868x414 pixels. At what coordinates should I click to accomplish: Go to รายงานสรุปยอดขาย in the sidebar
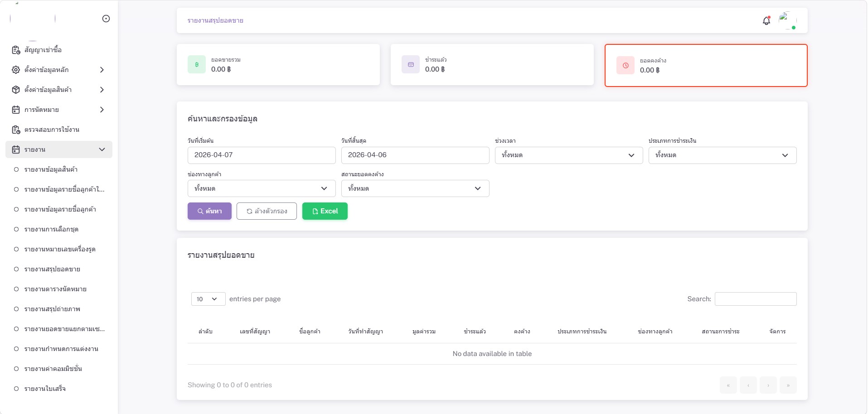[x=52, y=269]
